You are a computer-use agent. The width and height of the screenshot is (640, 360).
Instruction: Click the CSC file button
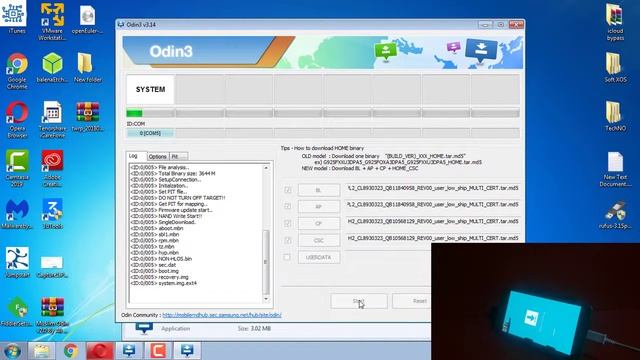click(x=318, y=240)
